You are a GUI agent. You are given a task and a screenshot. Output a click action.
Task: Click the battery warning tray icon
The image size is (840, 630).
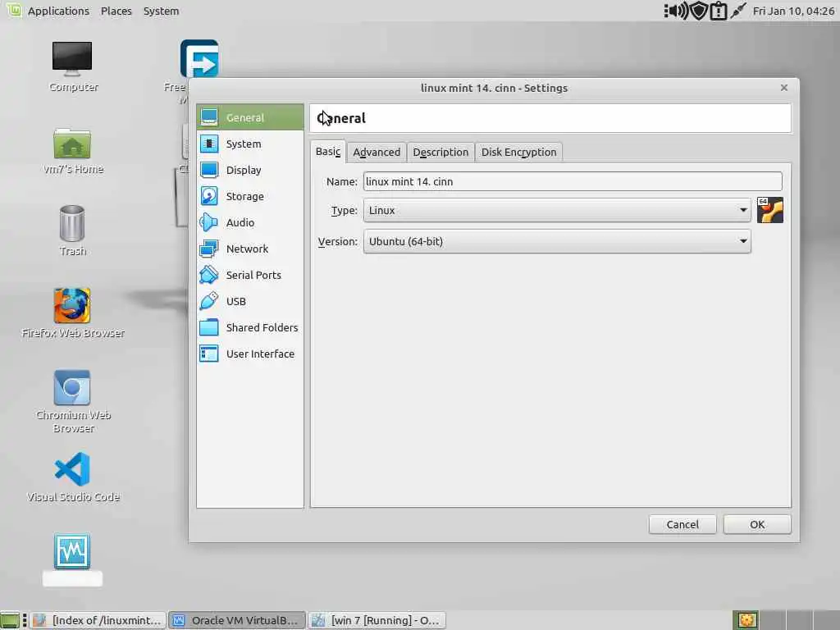coord(719,11)
